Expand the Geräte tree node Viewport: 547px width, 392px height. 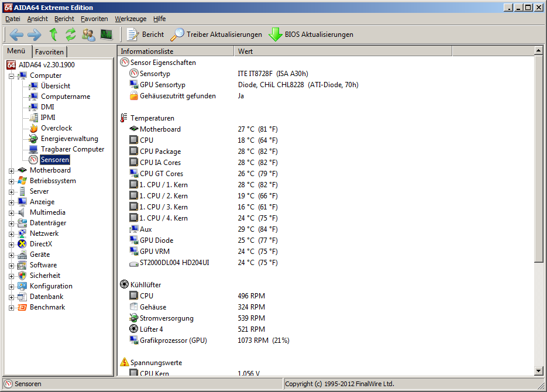12,255
